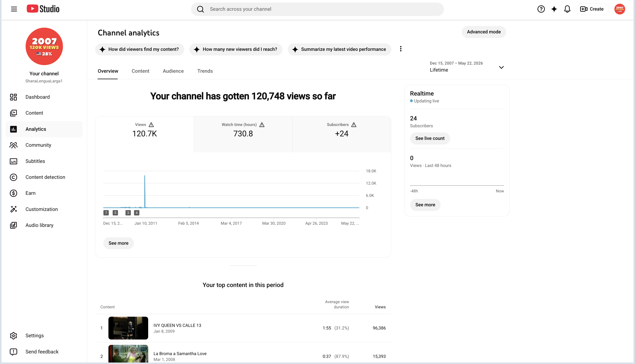Switch to the Audience tab
The height and width of the screenshot is (364, 635).
click(x=173, y=71)
